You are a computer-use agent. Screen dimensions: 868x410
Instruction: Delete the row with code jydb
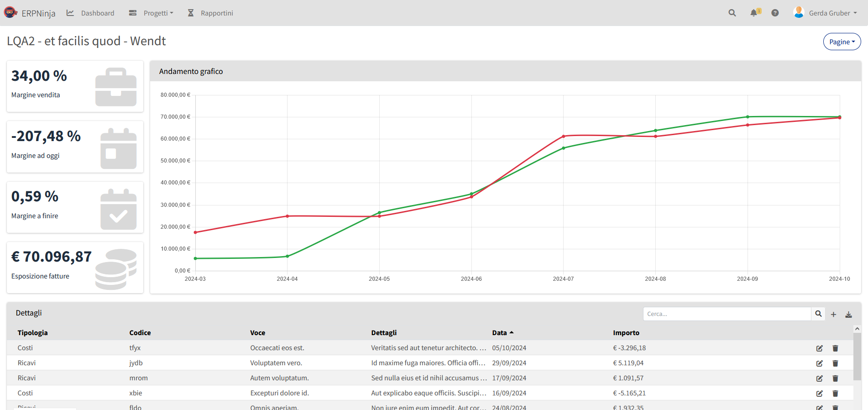pyautogui.click(x=835, y=363)
